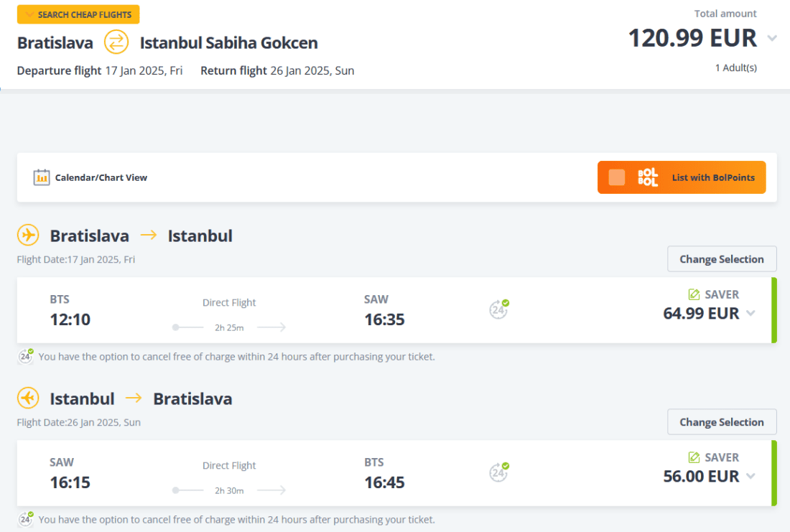This screenshot has height=532, width=790.
Task: Click the 24-hour cancel icon on the 12:10 flight
Action: click(499, 309)
